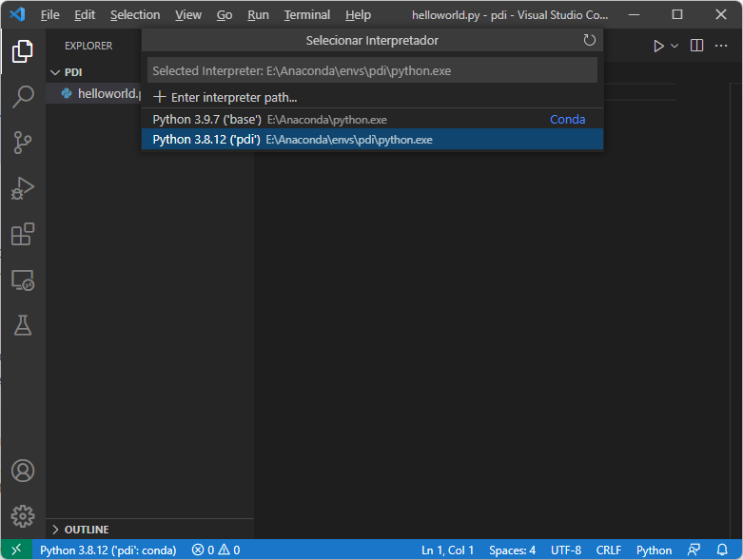Expand the OUTLINE section
743x560 pixels.
pos(149,530)
